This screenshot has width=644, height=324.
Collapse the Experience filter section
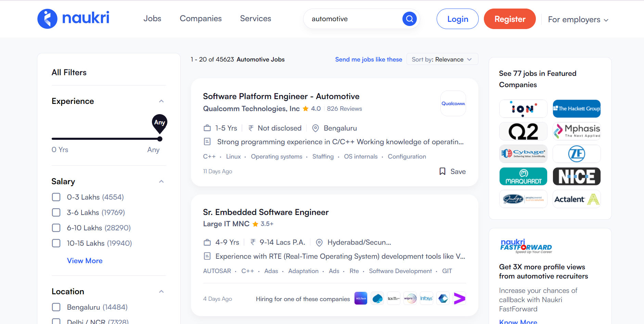(162, 101)
